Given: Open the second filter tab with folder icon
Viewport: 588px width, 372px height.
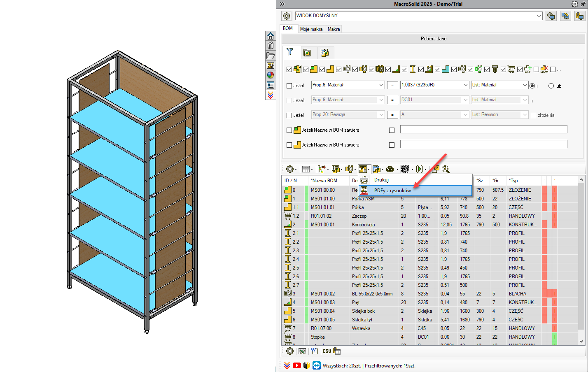Looking at the screenshot, I should [307, 53].
